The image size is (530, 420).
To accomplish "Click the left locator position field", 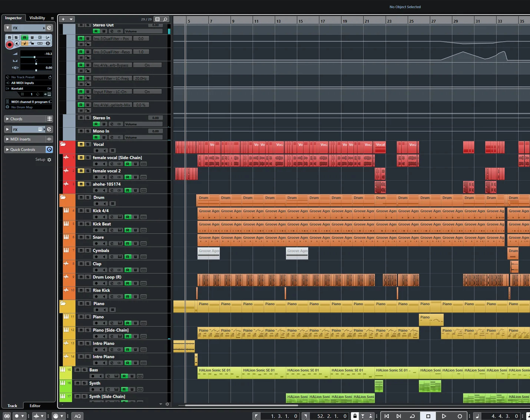I will pos(281,416).
